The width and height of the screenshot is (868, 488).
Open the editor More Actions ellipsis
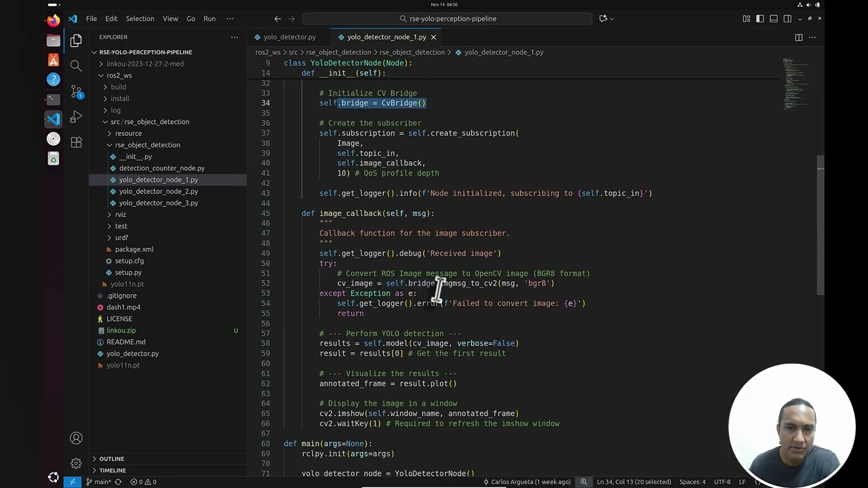(812, 37)
